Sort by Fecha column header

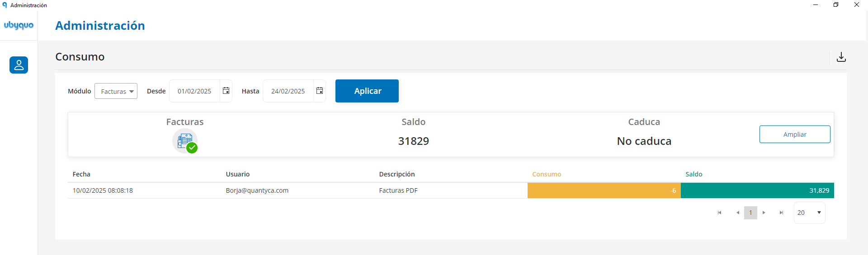click(81, 174)
